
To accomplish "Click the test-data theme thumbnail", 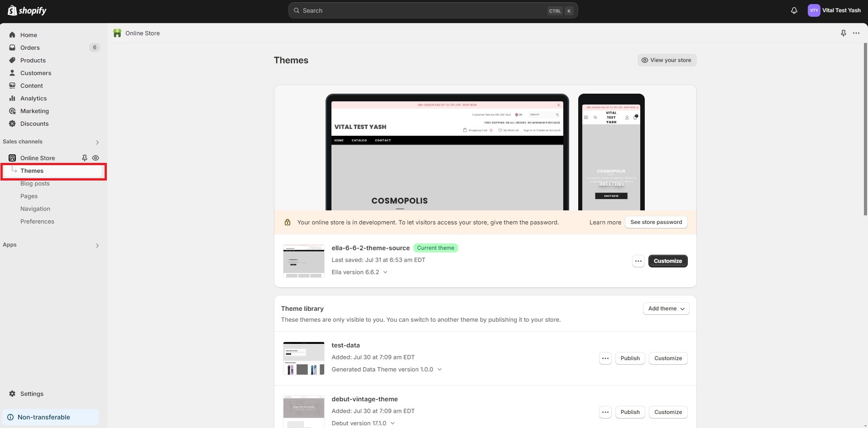I will [303, 358].
